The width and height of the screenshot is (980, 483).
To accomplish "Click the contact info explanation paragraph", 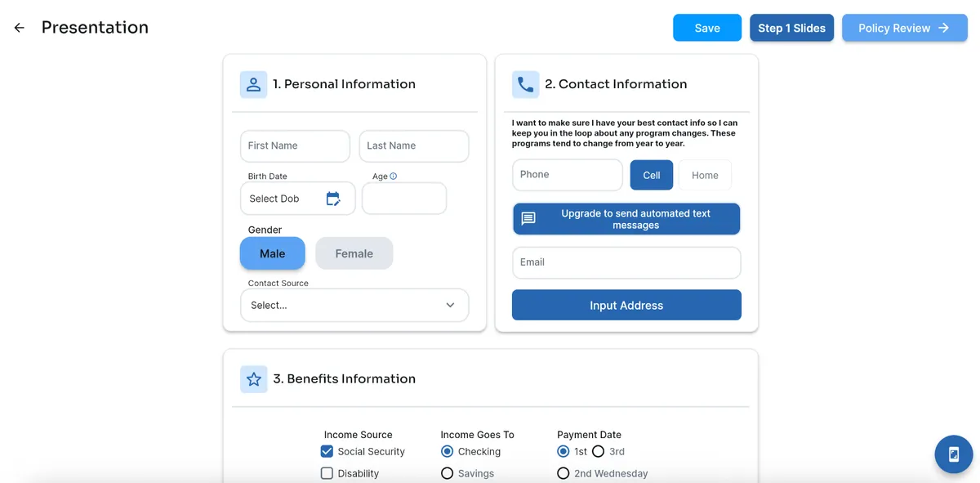I will (x=625, y=133).
